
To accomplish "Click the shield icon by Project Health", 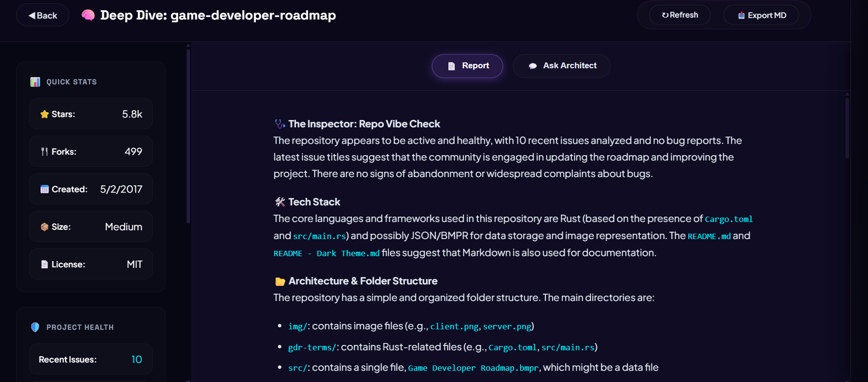I will pos(35,327).
